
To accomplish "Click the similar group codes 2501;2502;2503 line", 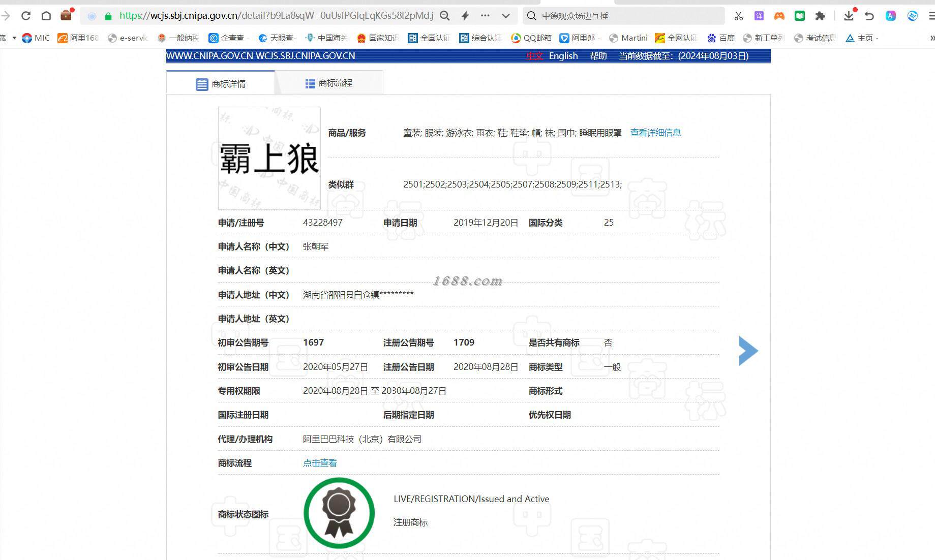I will (x=512, y=184).
